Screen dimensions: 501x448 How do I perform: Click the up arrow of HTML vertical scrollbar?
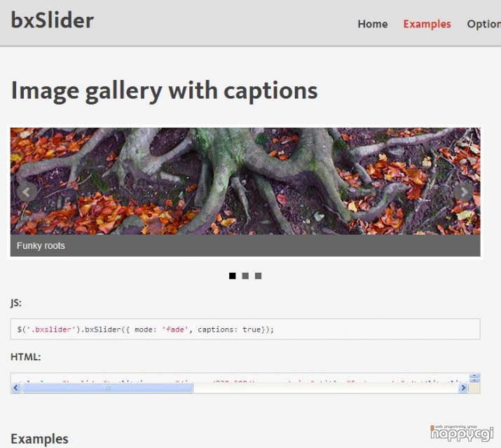474,375
